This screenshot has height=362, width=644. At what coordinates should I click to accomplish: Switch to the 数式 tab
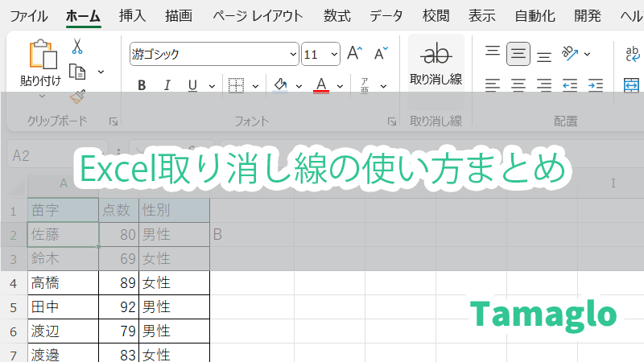336,15
